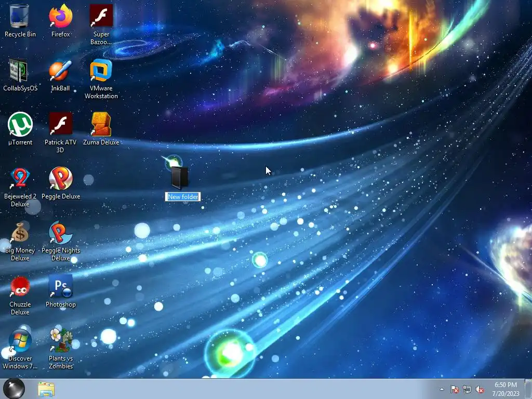Open Windows Explorer from the taskbar
This screenshot has height=399, width=532.
pyautogui.click(x=46, y=389)
